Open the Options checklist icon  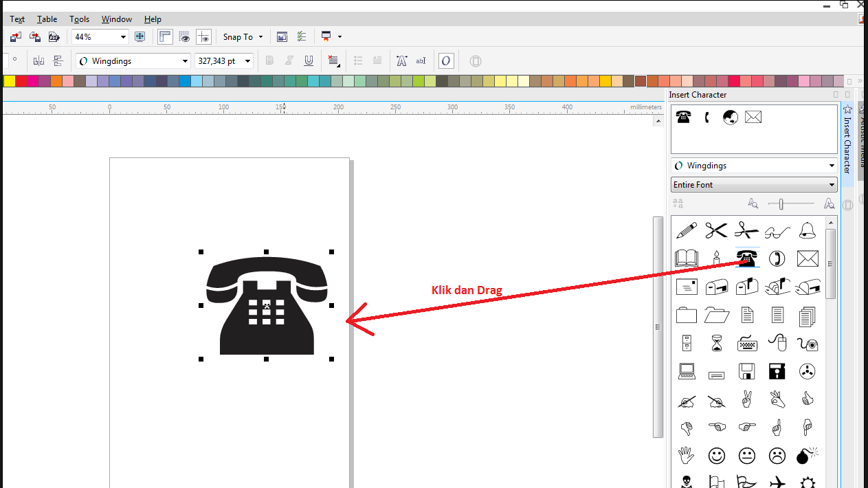pos(302,37)
